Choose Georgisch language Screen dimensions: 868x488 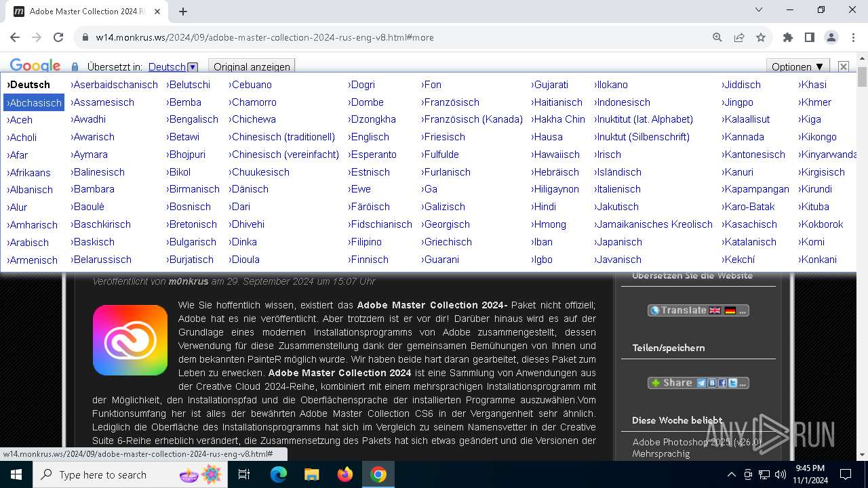[x=446, y=224]
